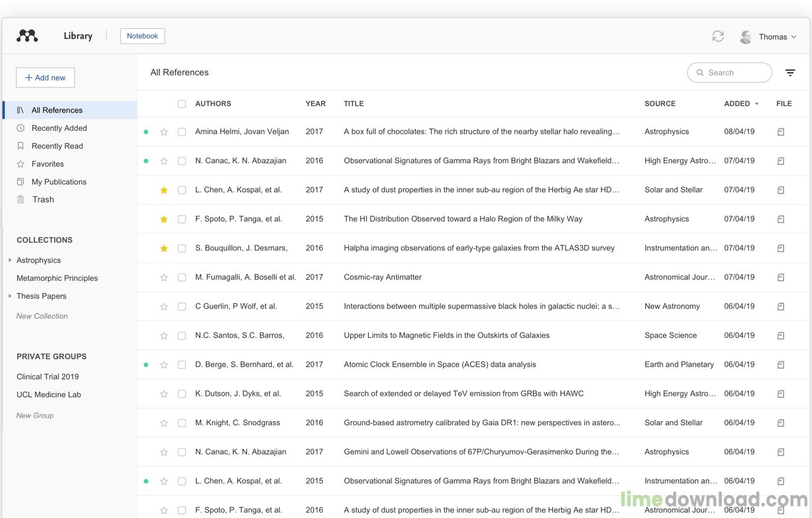Image resolution: width=812 pixels, height=518 pixels.
Task: Click the Add new button
Action: tap(45, 77)
